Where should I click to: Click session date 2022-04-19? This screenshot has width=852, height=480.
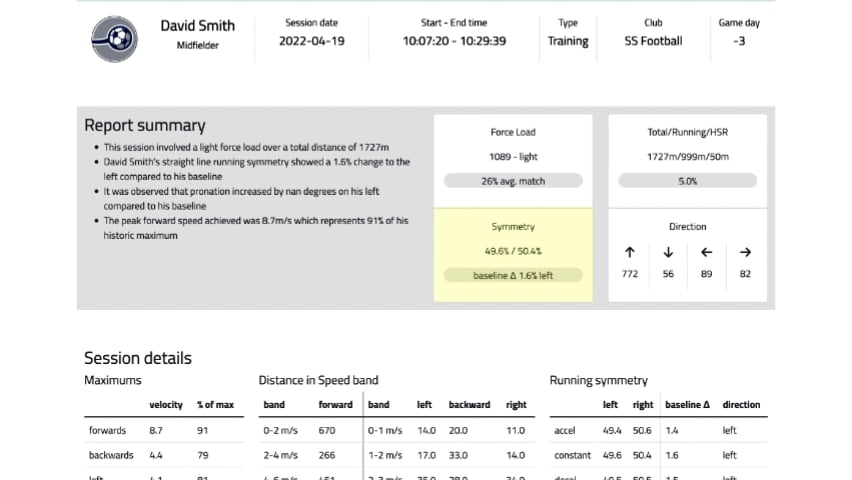312,41
